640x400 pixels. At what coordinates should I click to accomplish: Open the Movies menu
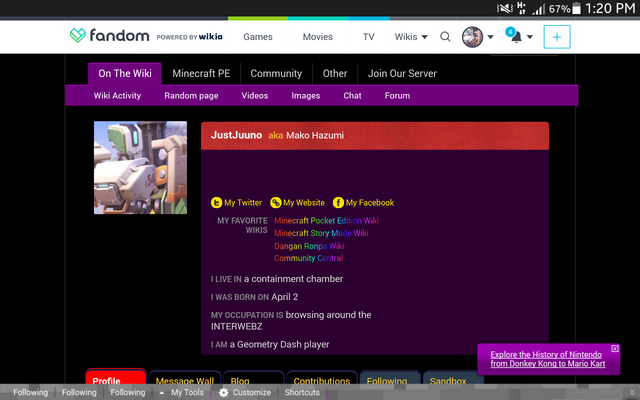(x=318, y=37)
